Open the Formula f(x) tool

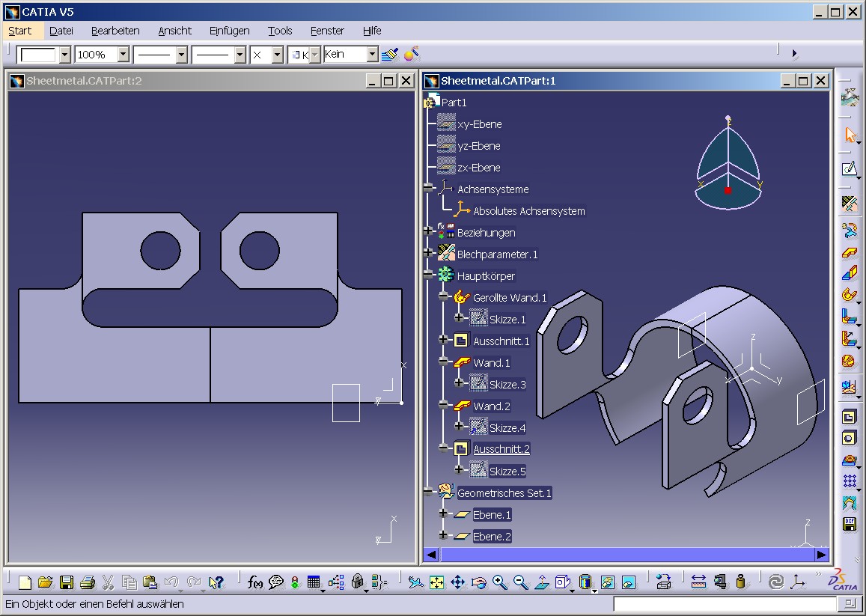254,582
